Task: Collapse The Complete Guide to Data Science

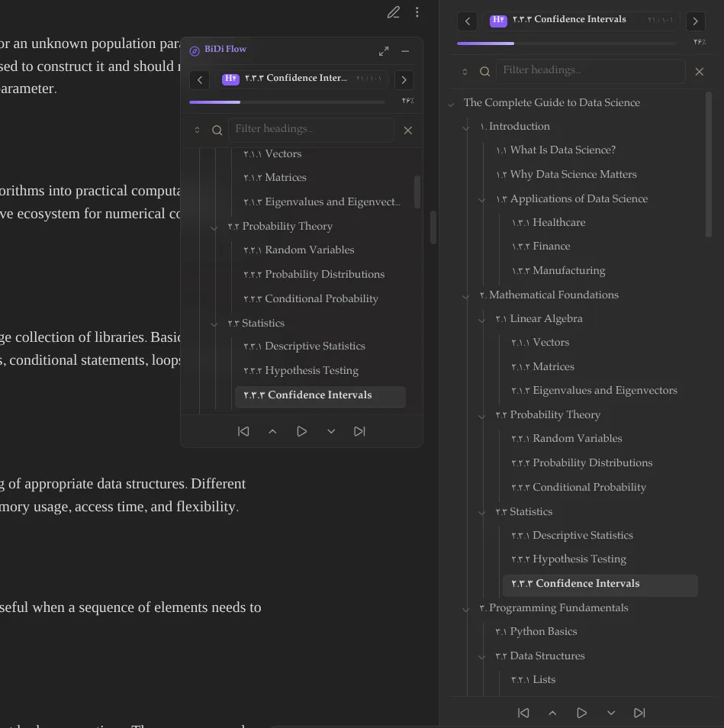Action: (x=451, y=105)
